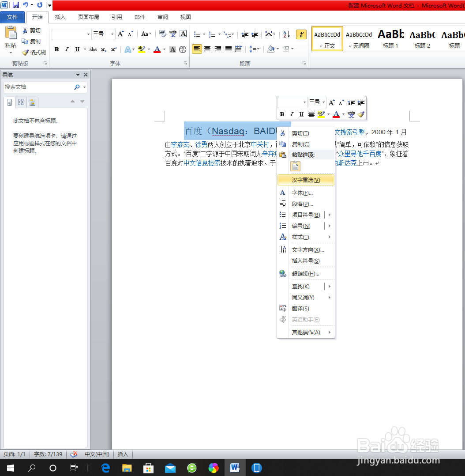Increase indent in ribbon paragraph group

pyautogui.click(x=255, y=34)
